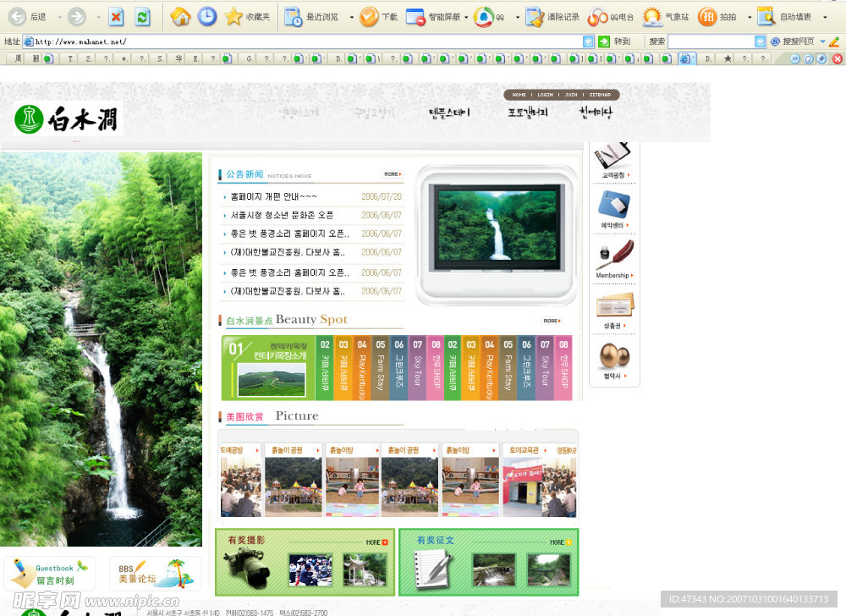
Task: Open the waterfall TV screen image
Action: click(497, 227)
